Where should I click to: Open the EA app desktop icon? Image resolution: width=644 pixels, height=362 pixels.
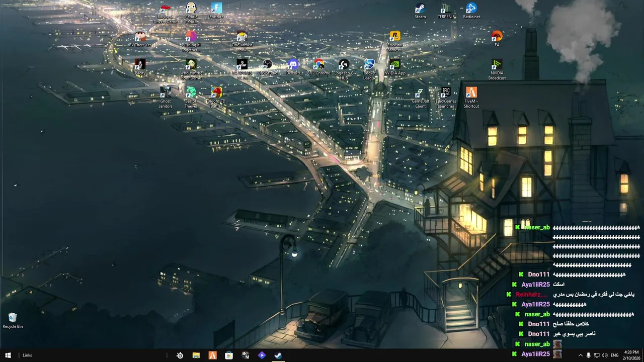tap(497, 39)
